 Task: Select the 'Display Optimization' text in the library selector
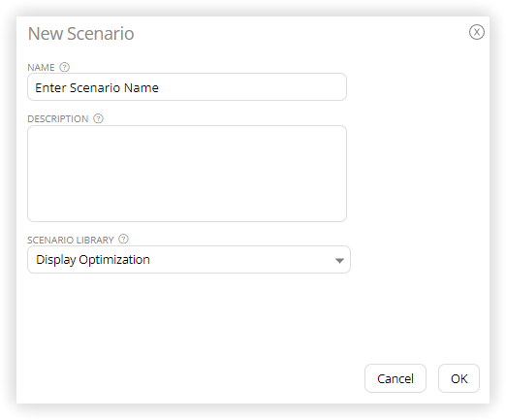click(93, 260)
